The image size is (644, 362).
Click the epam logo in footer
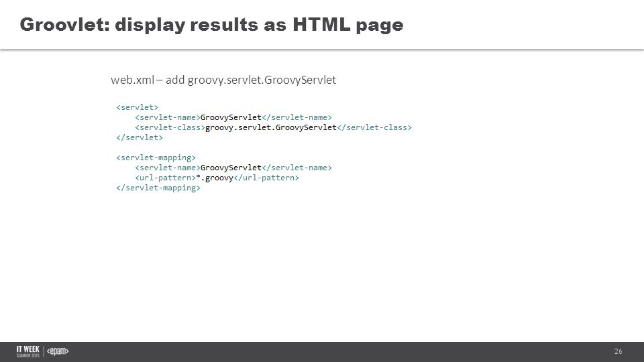tap(58, 351)
